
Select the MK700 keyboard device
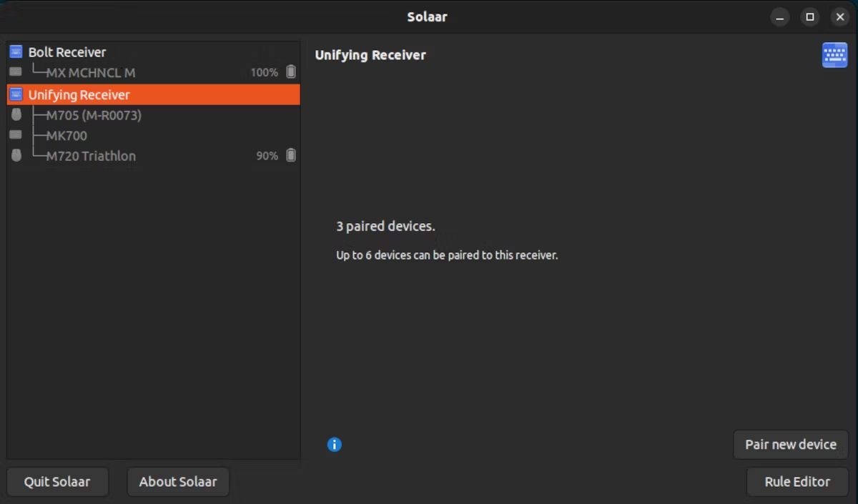pos(153,135)
